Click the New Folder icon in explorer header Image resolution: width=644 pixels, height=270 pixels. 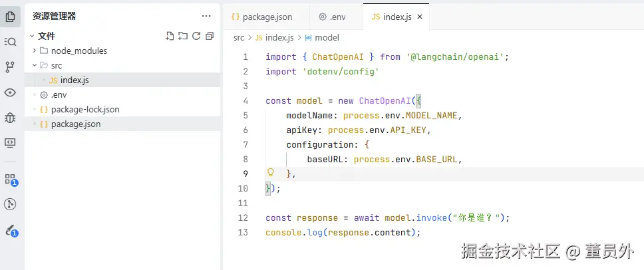pyautogui.click(x=183, y=36)
